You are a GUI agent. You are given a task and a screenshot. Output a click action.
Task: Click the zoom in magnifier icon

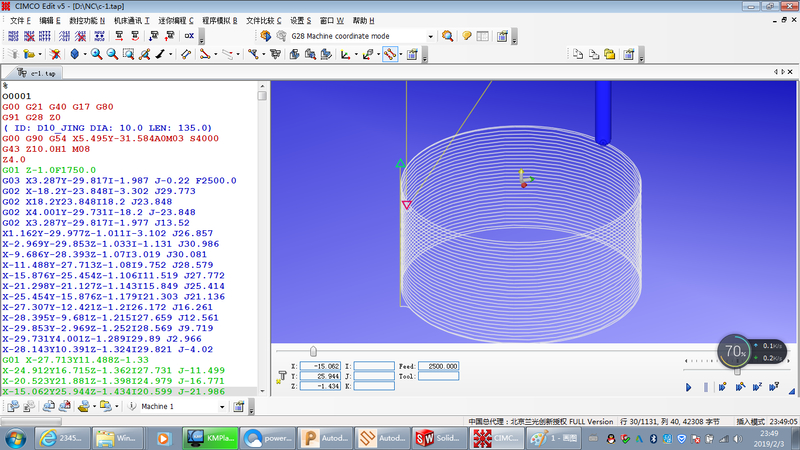[96, 54]
